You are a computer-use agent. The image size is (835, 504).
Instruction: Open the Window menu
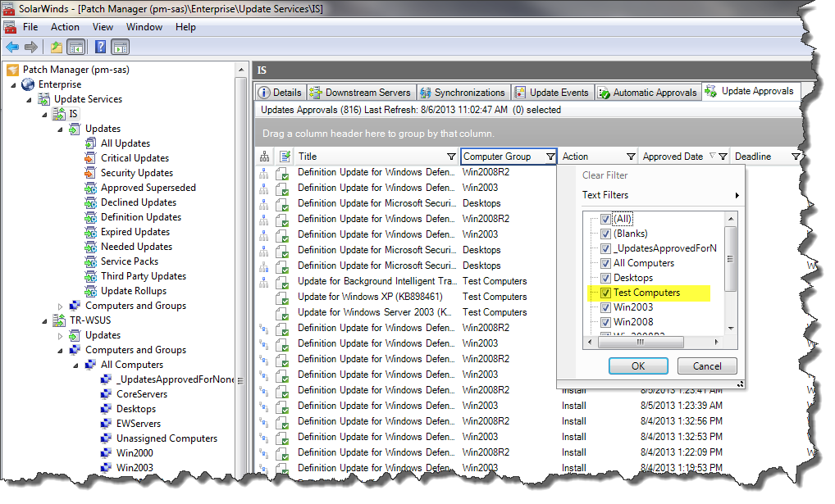(x=144, y=27)
